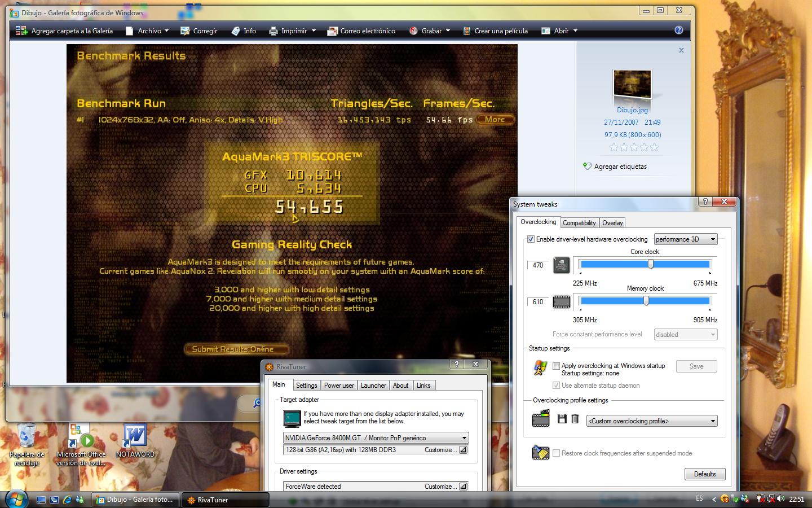Click Customize arrow beside ForceWare detected
Screen dimensions: 812x508
click(463, 487)
